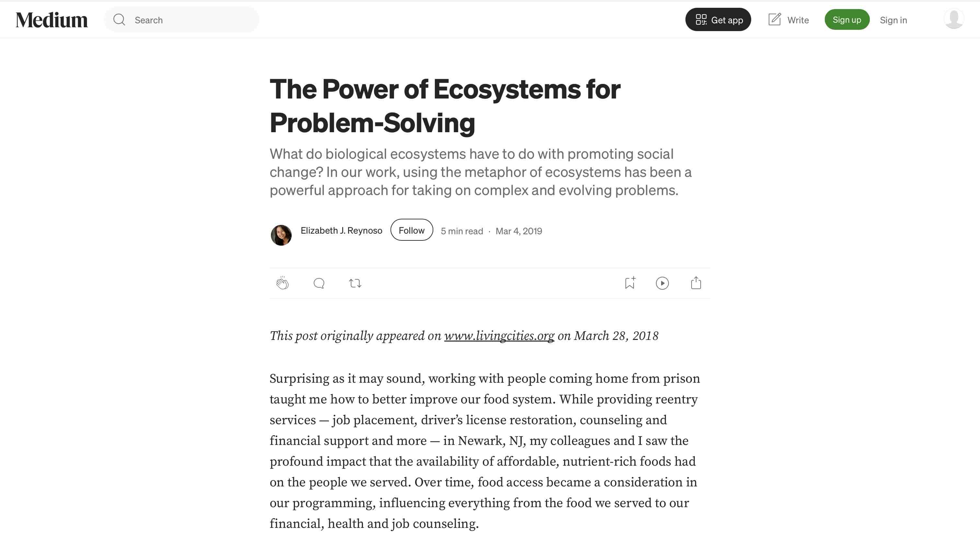980x558 pixels.
Task: Click the author's profile photo
Action: 281,235
